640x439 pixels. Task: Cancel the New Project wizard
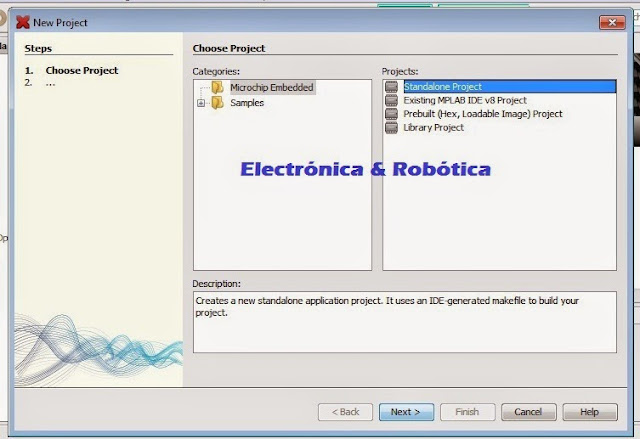tap(528, 412)
